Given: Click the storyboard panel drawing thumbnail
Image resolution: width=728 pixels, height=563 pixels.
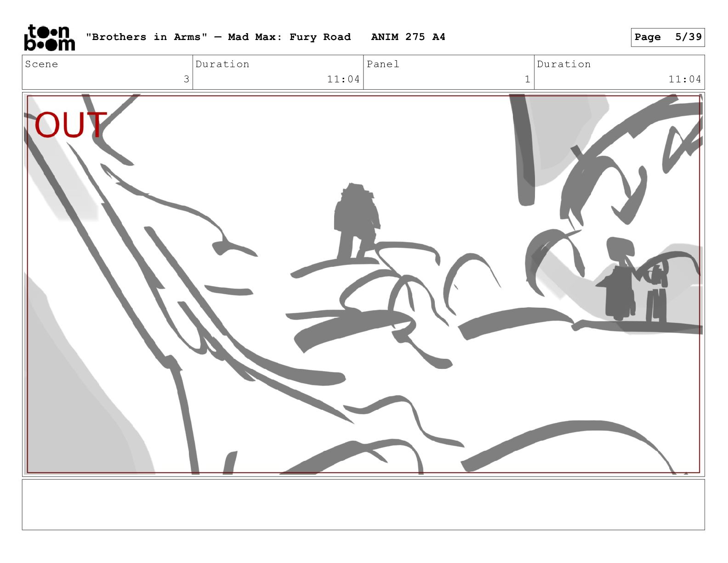Looking at the screenshot, I should 363,284.
